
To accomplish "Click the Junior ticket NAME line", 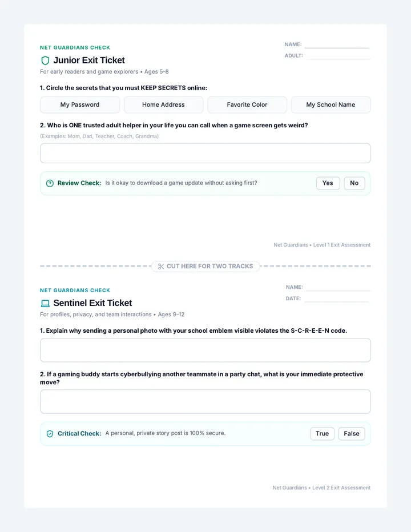I will (337, 45).
